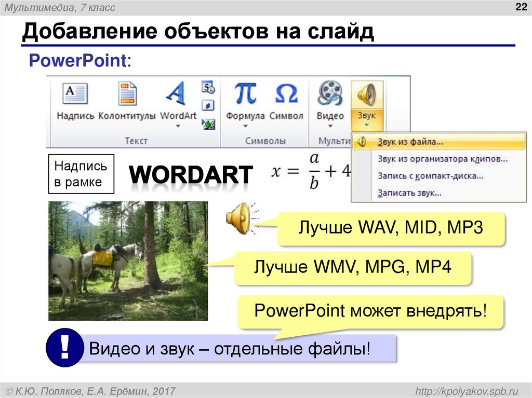Click the Звук speaker icon in ribbon

point(367,94)
